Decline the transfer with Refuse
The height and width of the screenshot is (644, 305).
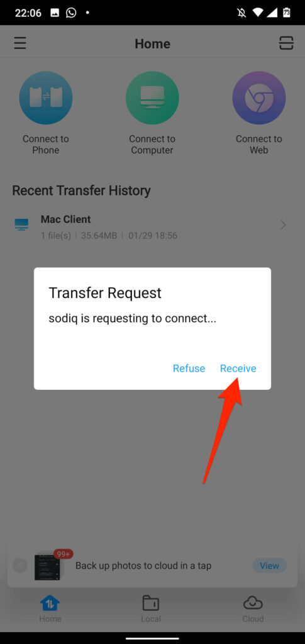[189, 369]
